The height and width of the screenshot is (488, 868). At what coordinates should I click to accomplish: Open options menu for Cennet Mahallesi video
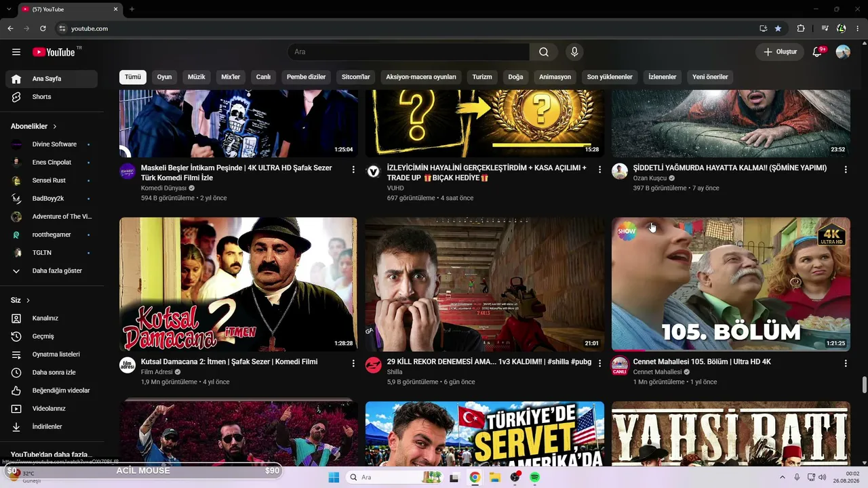[846, 363]
